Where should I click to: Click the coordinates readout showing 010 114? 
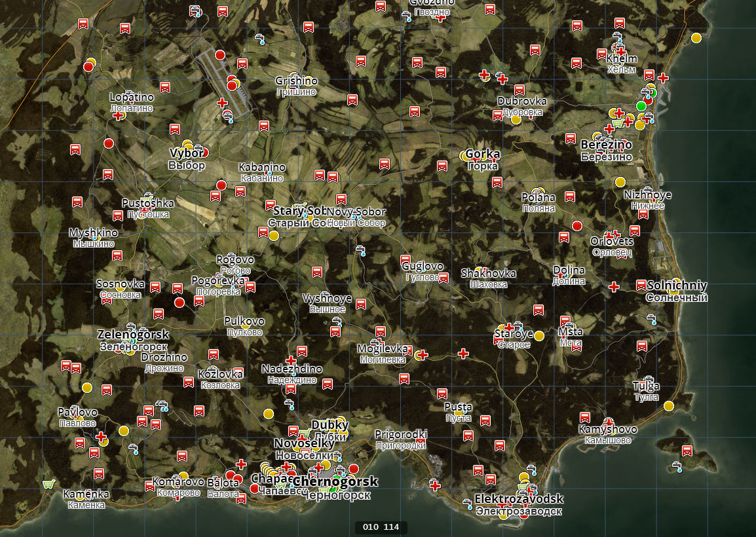(x=381, y=527)
